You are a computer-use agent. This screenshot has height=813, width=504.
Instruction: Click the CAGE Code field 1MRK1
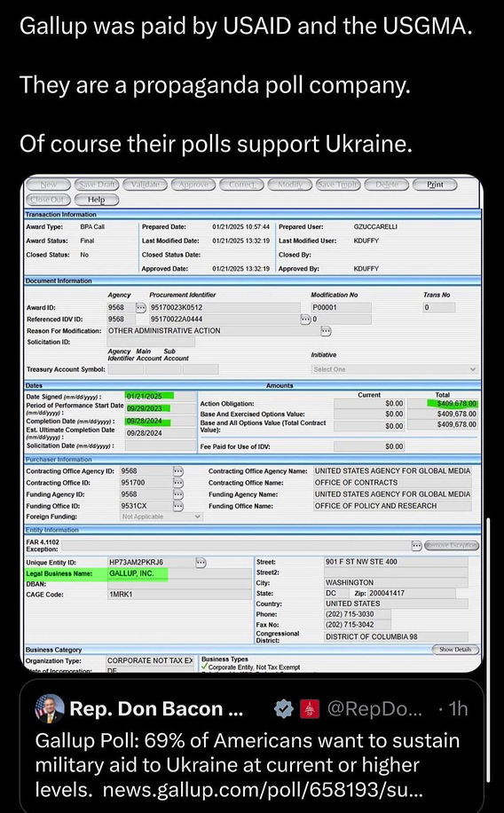(x=179, y=595)
